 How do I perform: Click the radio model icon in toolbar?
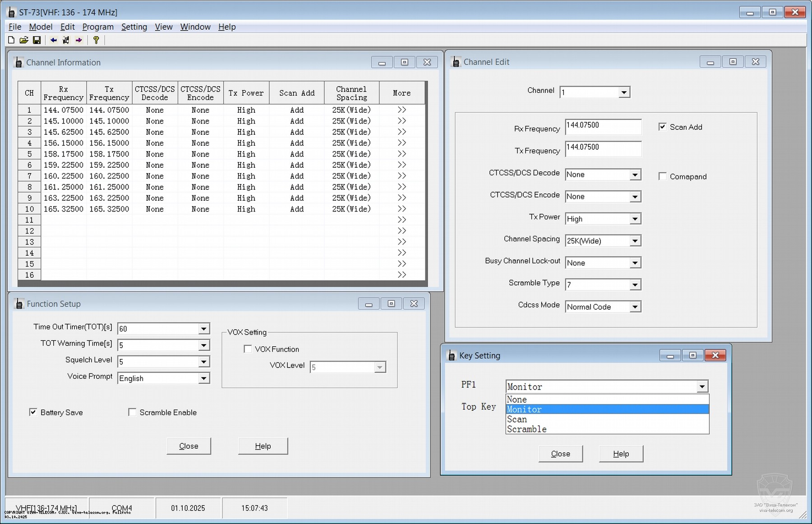(66, 40)
